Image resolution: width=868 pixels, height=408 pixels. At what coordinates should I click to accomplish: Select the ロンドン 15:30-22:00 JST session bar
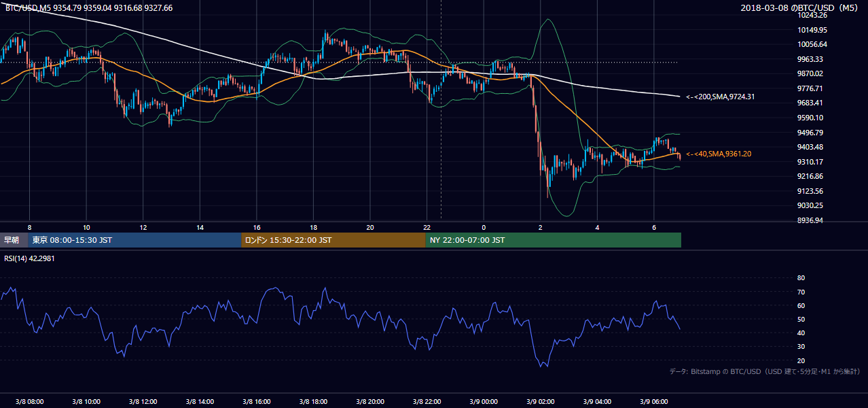[x=333, y=240]
